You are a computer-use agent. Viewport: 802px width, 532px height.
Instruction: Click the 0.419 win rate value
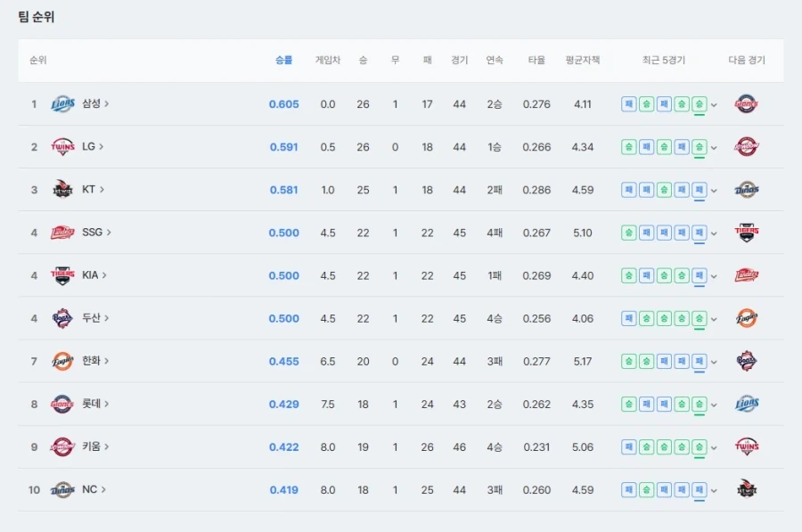tap(284, 490)
